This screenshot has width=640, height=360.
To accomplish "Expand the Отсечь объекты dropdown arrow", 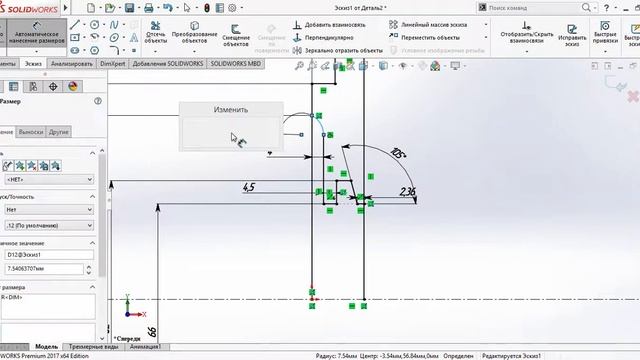I will [156, 52].
